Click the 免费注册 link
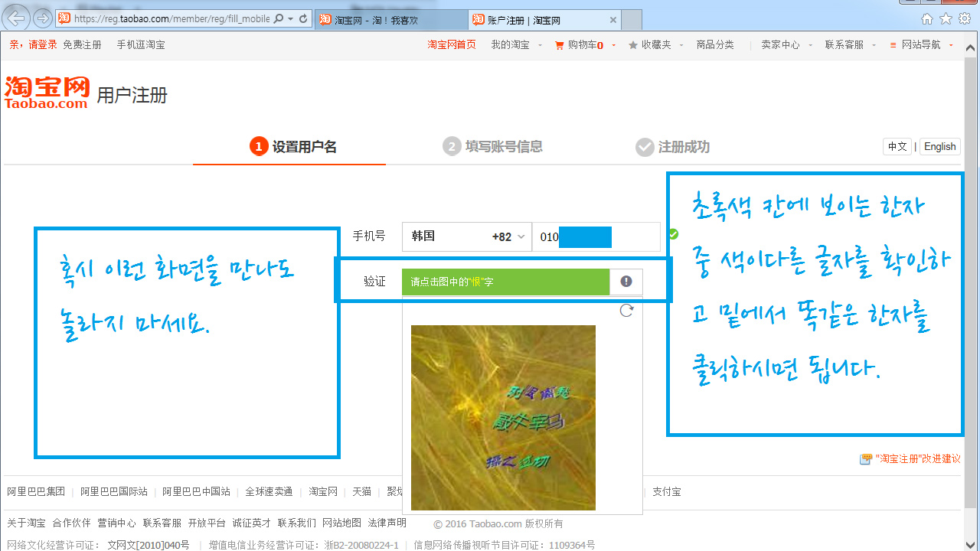The width and height of the screenshot is (980, 551). click(82, 45)
